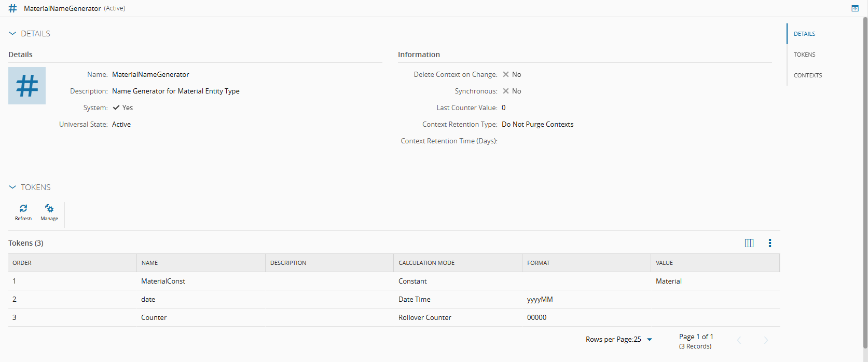Go to the next page arrow

click(766, 340)
